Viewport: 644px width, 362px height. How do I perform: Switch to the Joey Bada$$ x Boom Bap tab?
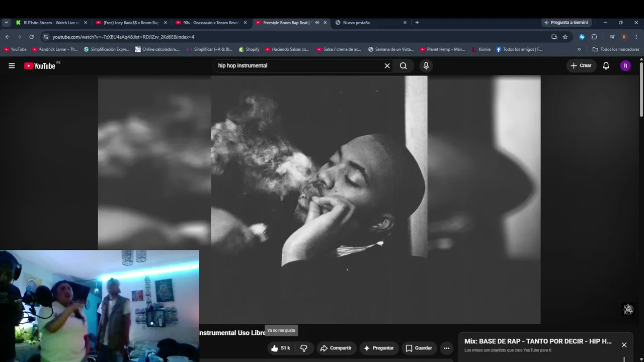[131, 23]
